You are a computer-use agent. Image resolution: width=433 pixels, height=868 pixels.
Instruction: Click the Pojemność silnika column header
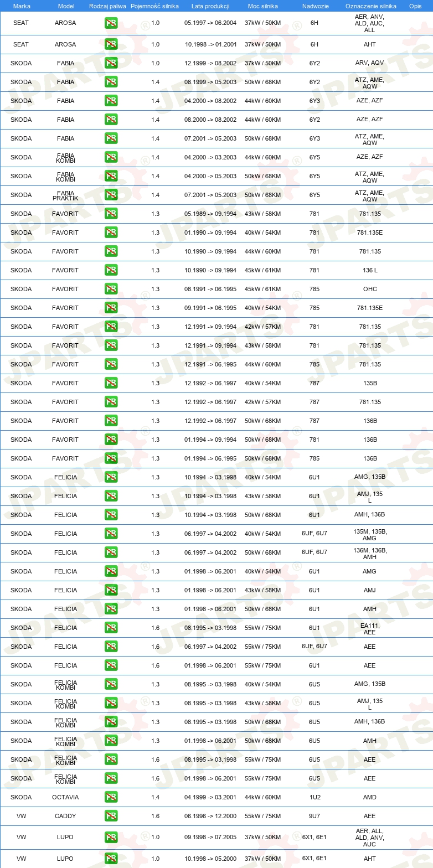tap(154, 6)
